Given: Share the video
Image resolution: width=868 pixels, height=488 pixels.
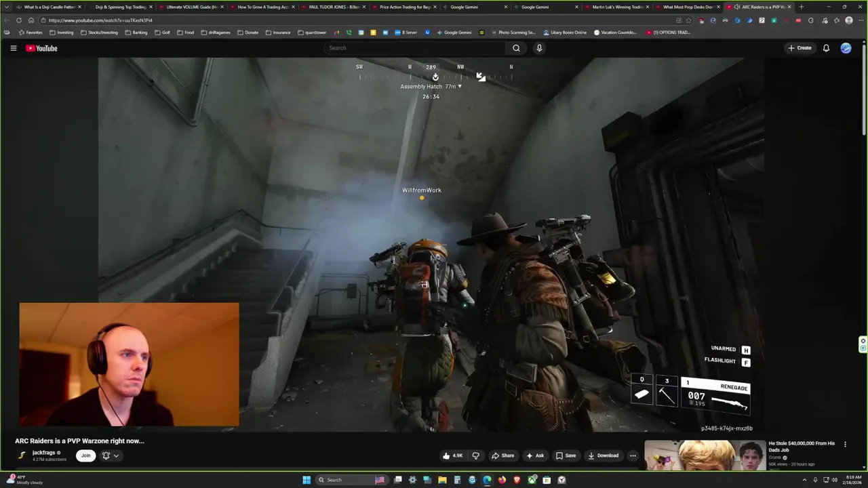Looking at the screenshot, I should point(502,455).
